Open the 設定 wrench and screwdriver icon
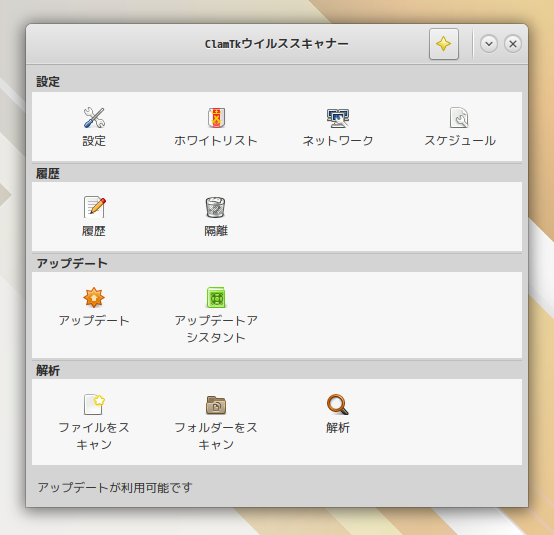 [94, 118]
